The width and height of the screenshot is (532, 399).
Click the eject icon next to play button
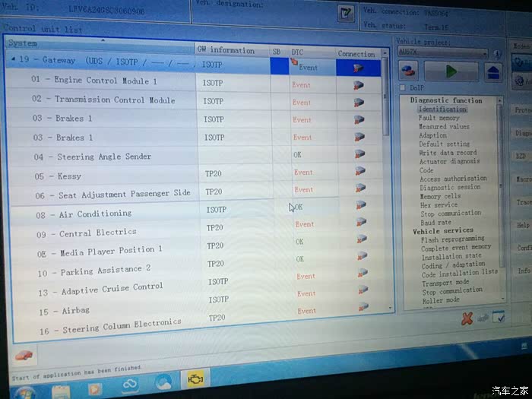[x=494, y=73]
